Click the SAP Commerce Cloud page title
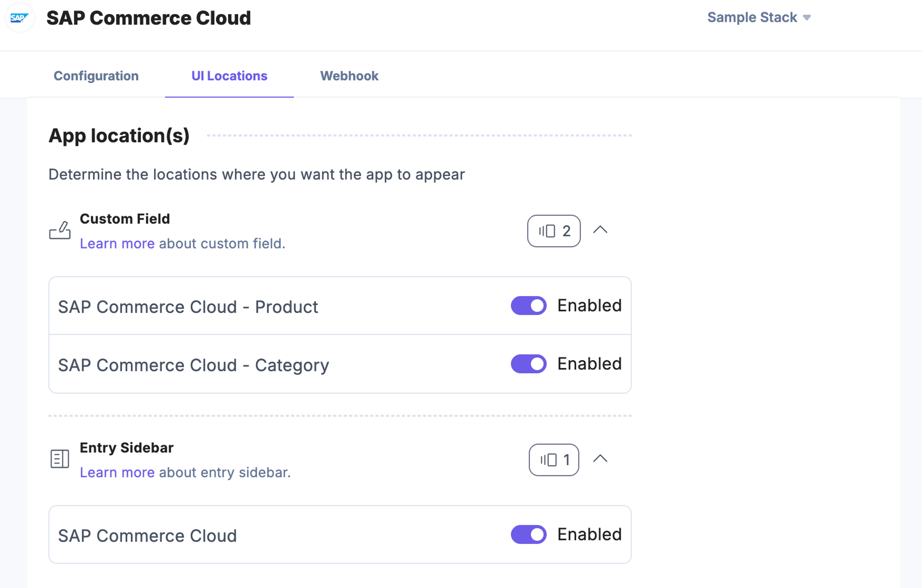Screen dimensions: 922x588 149,18
